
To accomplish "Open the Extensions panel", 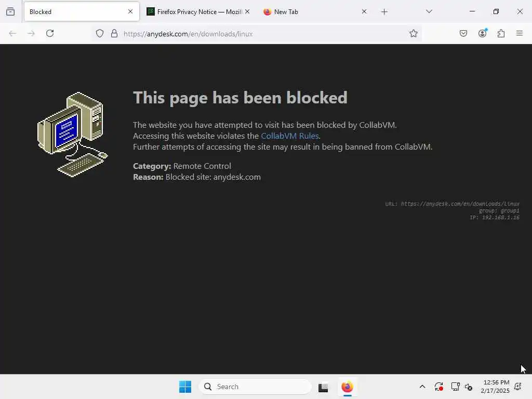I will (501, 33).
